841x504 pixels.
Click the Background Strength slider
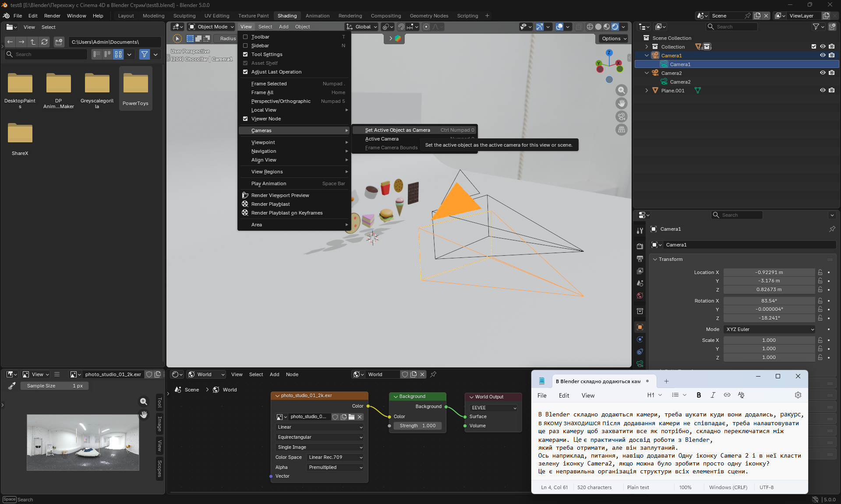click(x=417, y=426)
